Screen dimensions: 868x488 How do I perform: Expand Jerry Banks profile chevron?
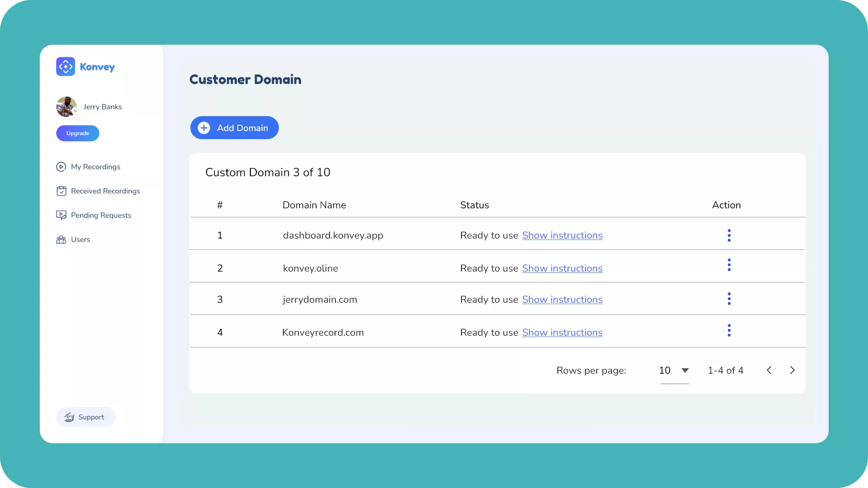[x=75, y=111]
